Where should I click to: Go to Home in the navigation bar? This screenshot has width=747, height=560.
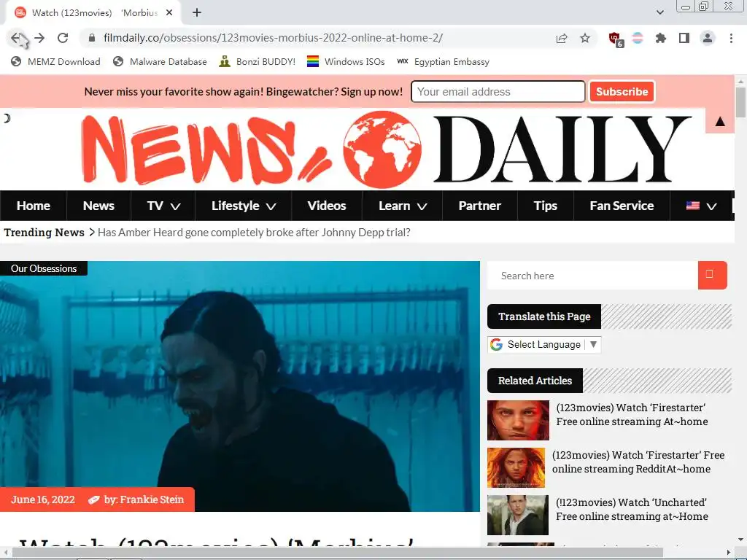[34, 206]
